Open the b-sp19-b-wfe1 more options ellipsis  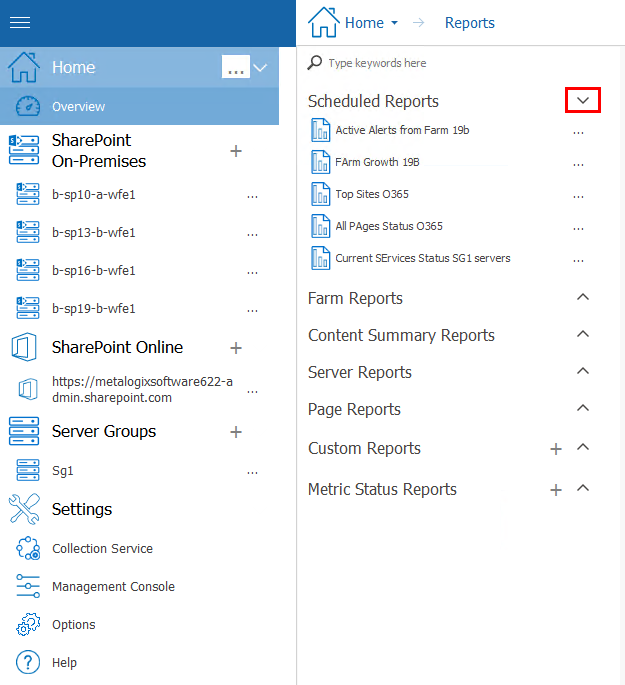252,311
